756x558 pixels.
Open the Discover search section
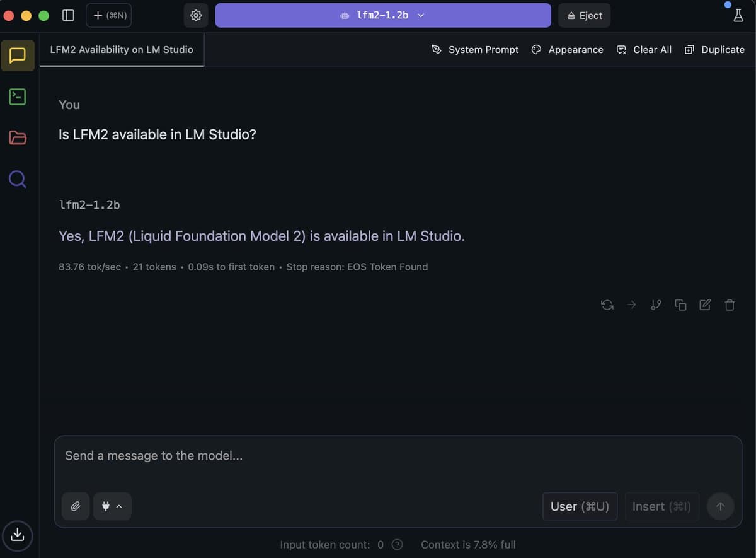pos(18,180)
